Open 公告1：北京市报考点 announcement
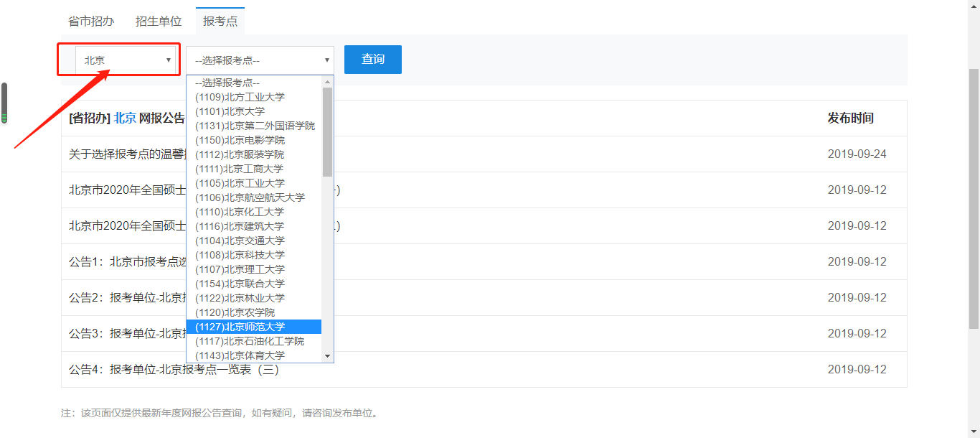Screen dimensions: 980x438 128,262
